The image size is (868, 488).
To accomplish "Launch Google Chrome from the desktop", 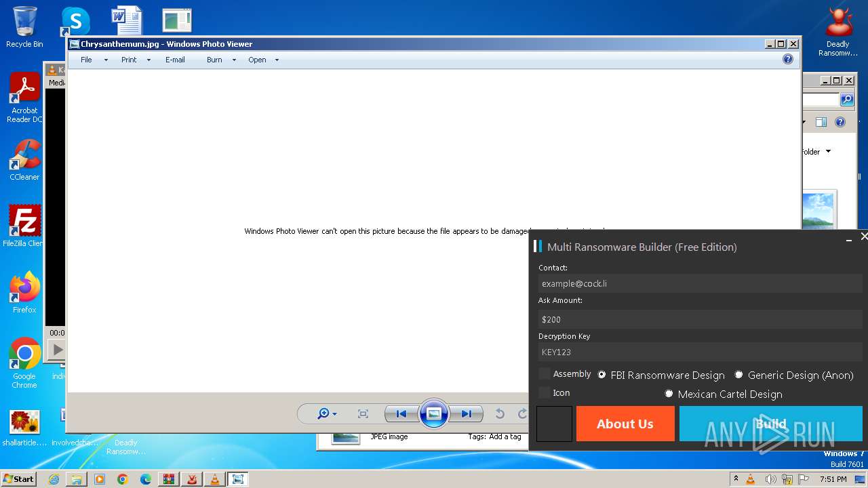I will coord(24,363).
